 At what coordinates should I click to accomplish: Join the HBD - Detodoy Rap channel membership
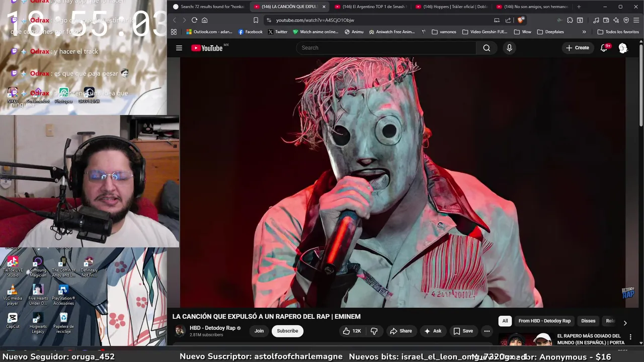point(259,331)
